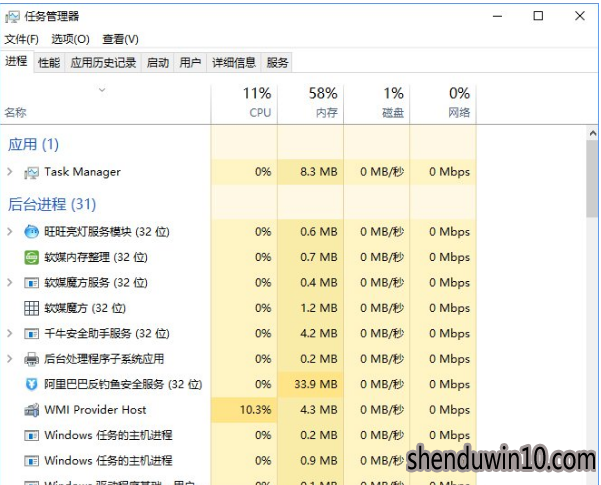Switch to the 用户 tab
The height and width of the screenshot is (485, 601).
click(190, 62)
